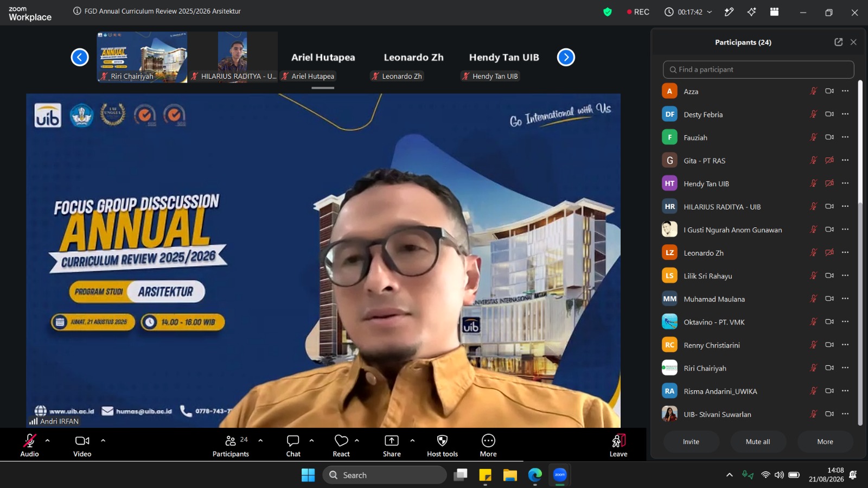868x488 pixels.
Task: Click the Invite button
Action: tap(691, 441)
